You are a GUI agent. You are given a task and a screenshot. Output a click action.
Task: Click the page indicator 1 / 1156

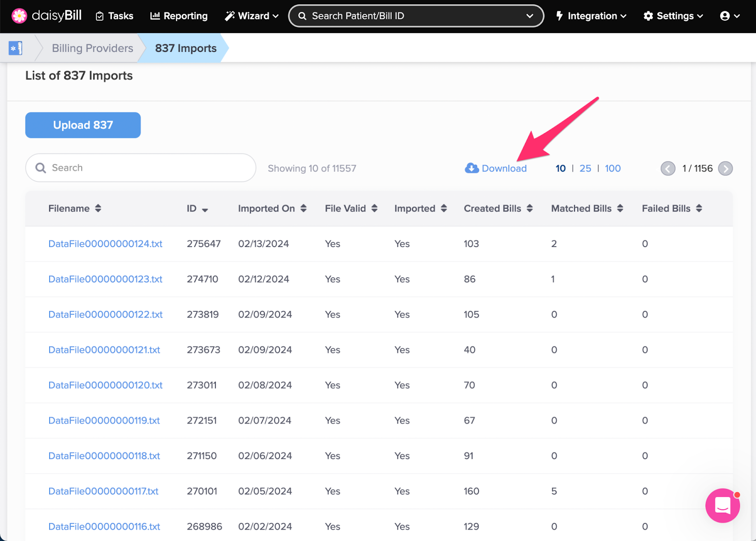[x=697, y=169]
